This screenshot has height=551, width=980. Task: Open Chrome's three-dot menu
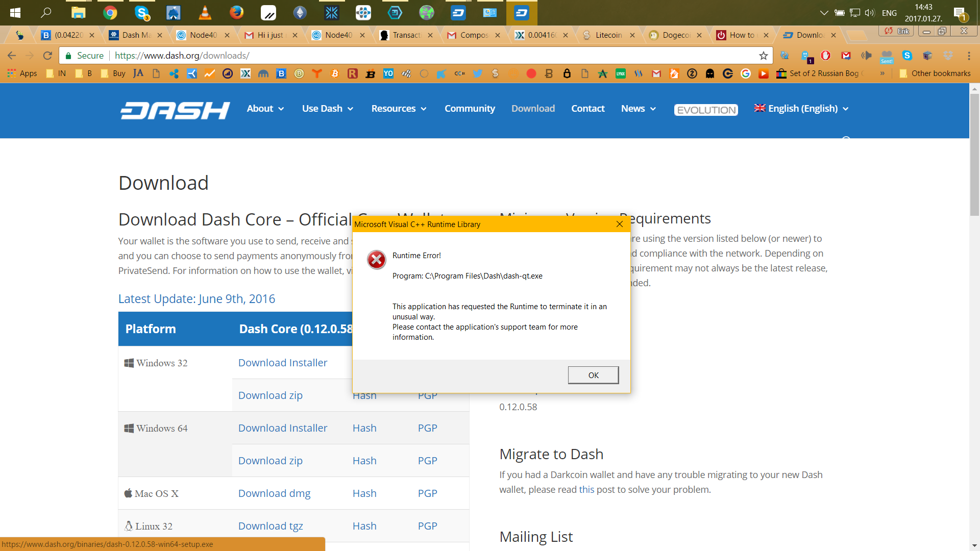pos(969,56)
